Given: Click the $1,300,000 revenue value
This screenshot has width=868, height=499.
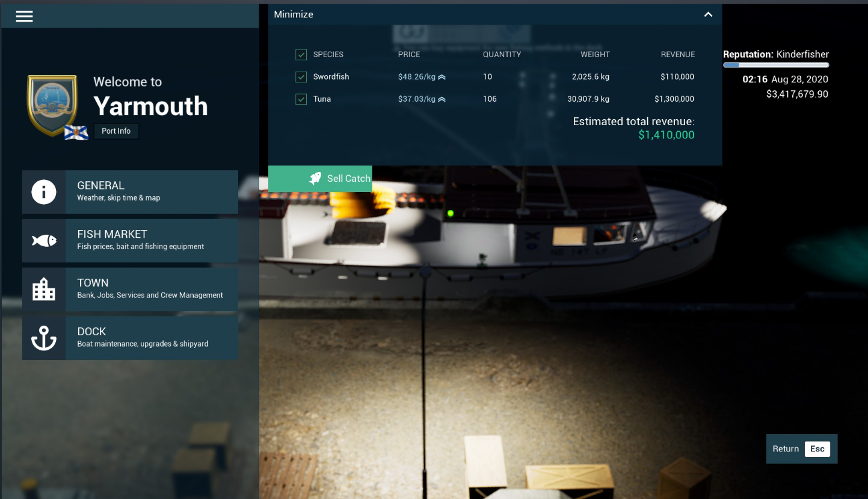Looking at the screenshot, I should point(674,99).
